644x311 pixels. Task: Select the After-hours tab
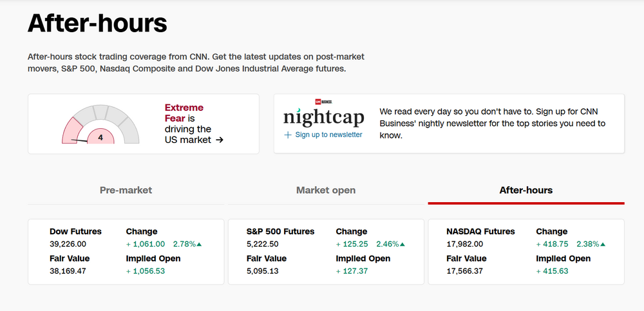[526, 190]
